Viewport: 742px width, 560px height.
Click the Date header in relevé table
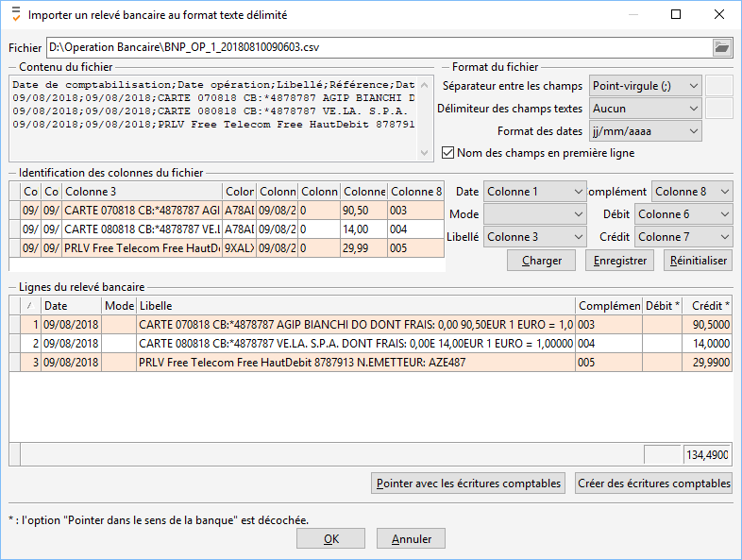click(x=71, y=306)
